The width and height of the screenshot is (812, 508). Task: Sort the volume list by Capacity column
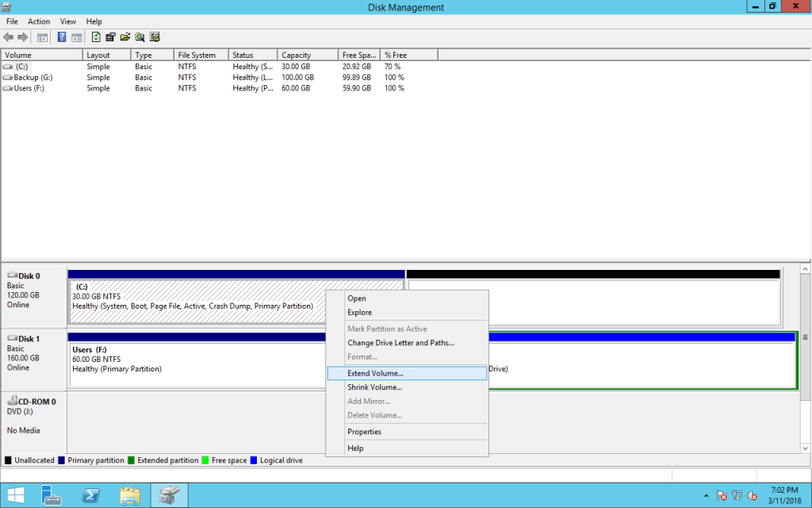click(x=296, y=56)
